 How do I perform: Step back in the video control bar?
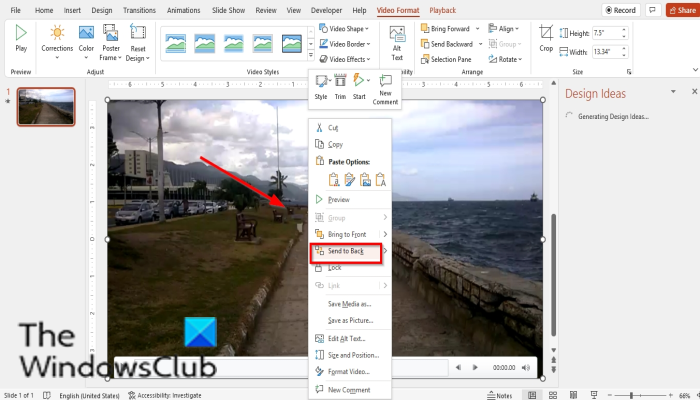(458, 367)
